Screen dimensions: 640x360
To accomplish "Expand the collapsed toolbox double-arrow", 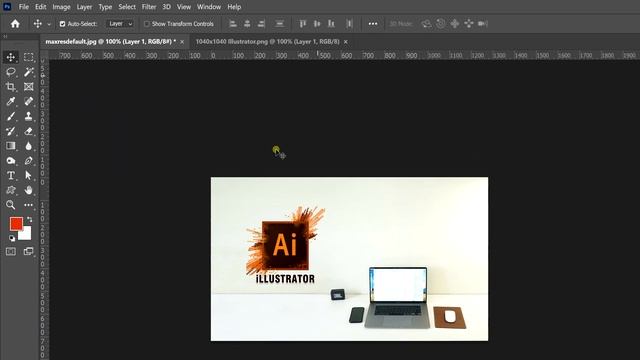I will (5, 36).
